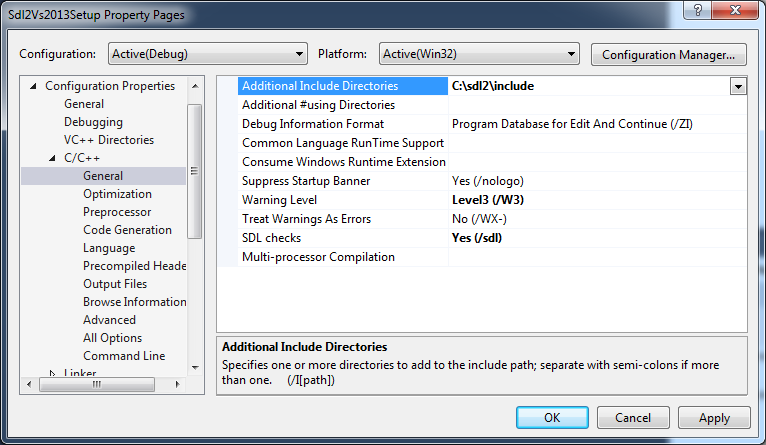This screenshot has height=445, width=766.
Task: Confirm with the OK button
Action: [x=552, y=418]
